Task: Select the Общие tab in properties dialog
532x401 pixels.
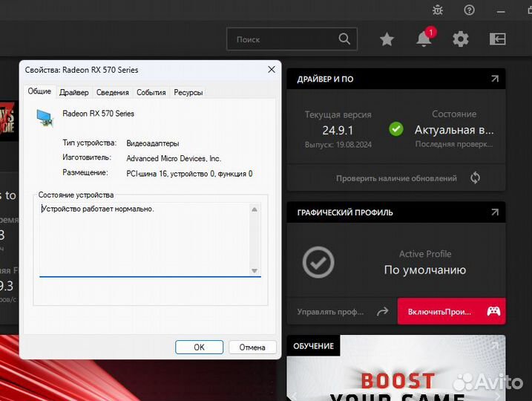Action: 39,91
